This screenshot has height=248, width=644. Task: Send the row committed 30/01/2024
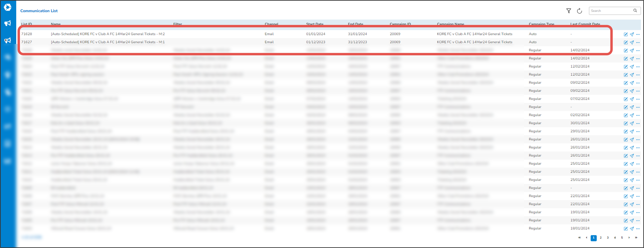(632, 123)
